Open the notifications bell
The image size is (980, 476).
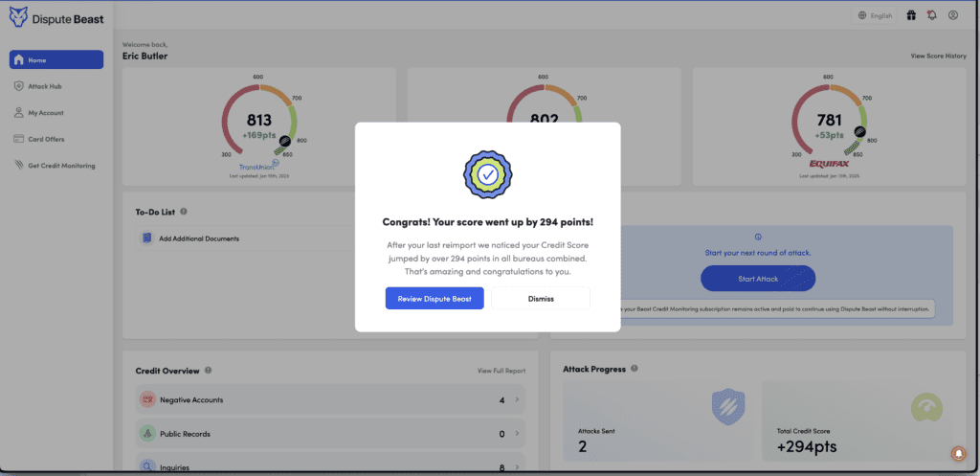[x=931, y=15]
